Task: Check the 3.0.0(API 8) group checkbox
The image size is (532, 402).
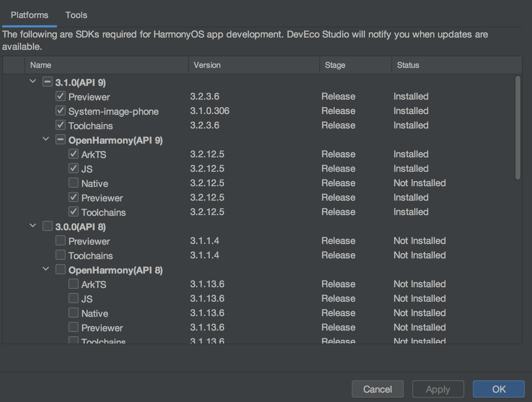Action: (x=48, y=226)
